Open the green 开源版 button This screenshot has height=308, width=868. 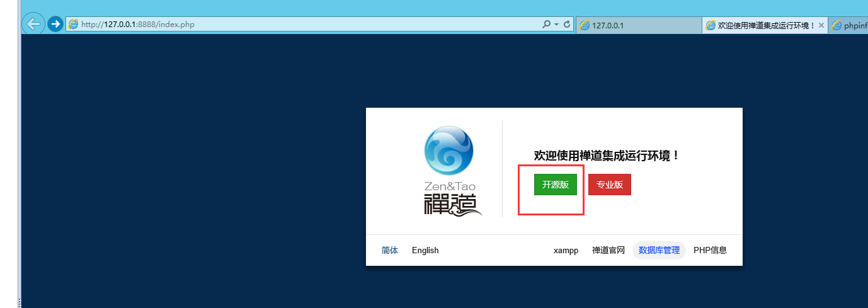pyautogui.click(x=556, y=185)
